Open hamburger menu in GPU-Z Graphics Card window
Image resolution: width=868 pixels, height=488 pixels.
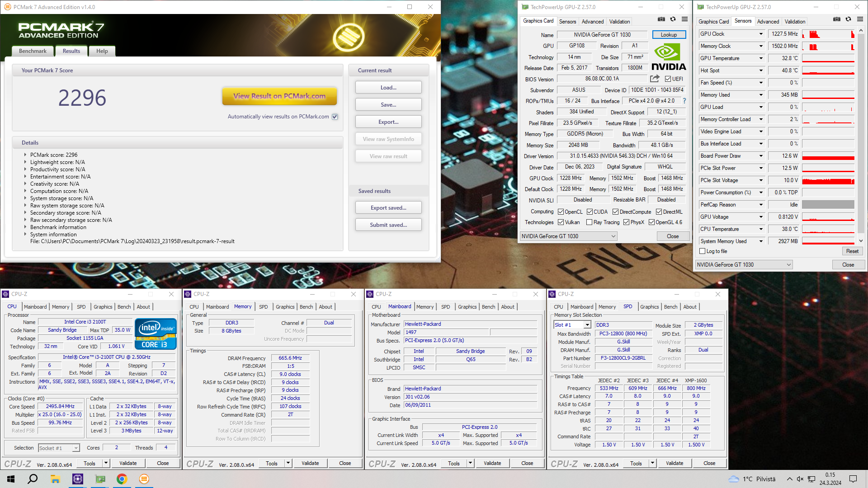click(685, 19)
